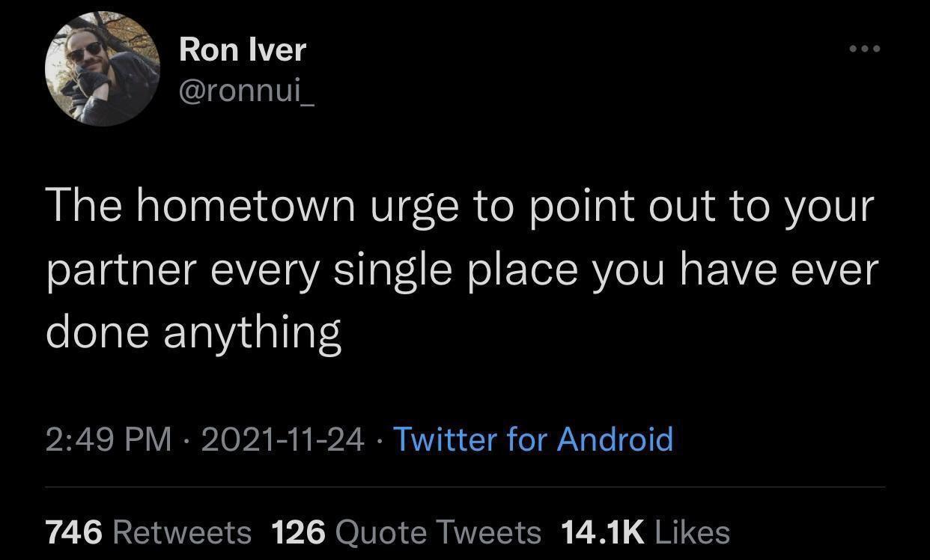Click the "Quote Tweets" label text
This screenshot has height=560, width=930.
coord(438,532)
